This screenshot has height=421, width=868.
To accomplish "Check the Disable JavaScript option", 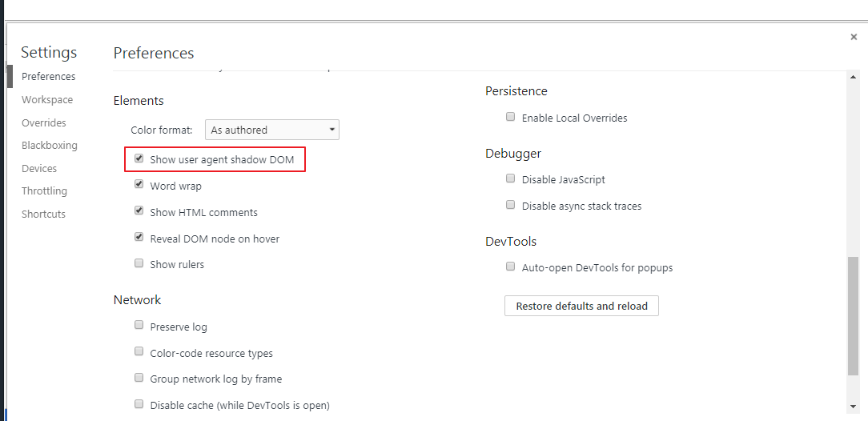I will [x=511, y=178].
